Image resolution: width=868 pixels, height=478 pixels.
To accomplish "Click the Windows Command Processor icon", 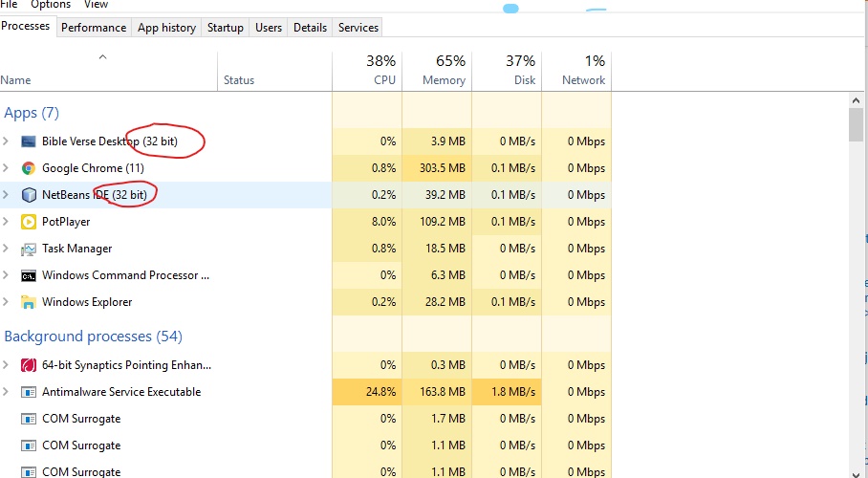I will (x=29, y=276).
